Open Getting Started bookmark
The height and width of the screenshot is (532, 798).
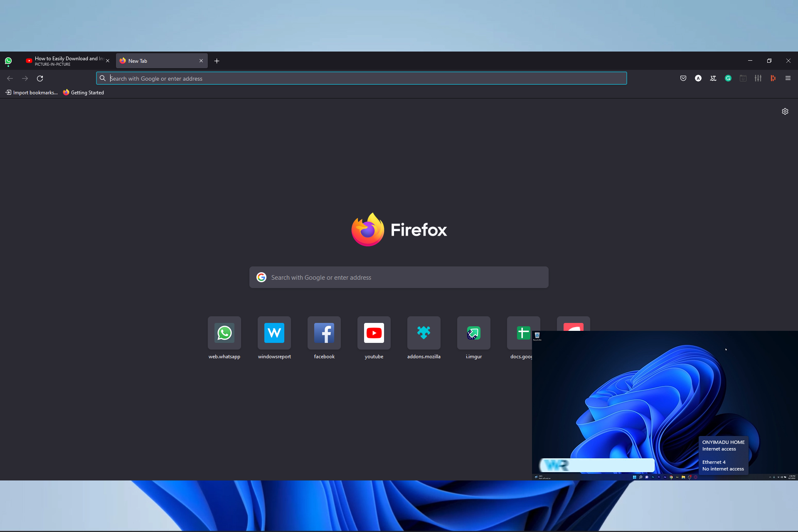(84, 93)
